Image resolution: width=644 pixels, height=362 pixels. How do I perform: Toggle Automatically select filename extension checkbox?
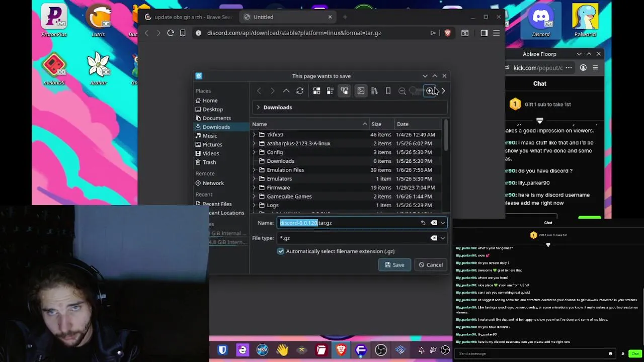pos(281,251)
